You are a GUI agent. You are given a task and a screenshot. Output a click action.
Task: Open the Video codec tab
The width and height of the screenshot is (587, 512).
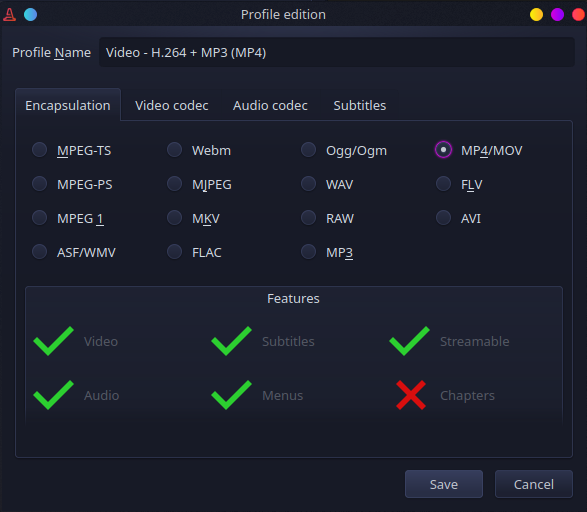[x=171, y=105]
